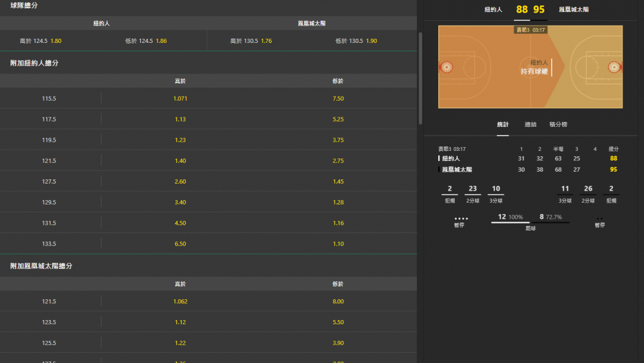
Task: Click 鳳凰城太陽 team name in the header
Action: (x=574, y=10)
